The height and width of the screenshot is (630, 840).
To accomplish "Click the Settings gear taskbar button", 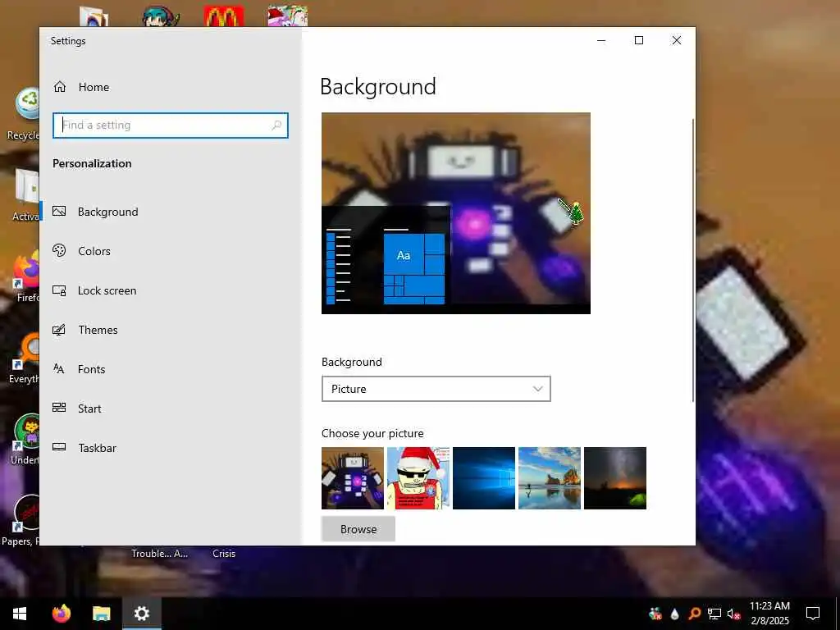I will coord(141,614).
